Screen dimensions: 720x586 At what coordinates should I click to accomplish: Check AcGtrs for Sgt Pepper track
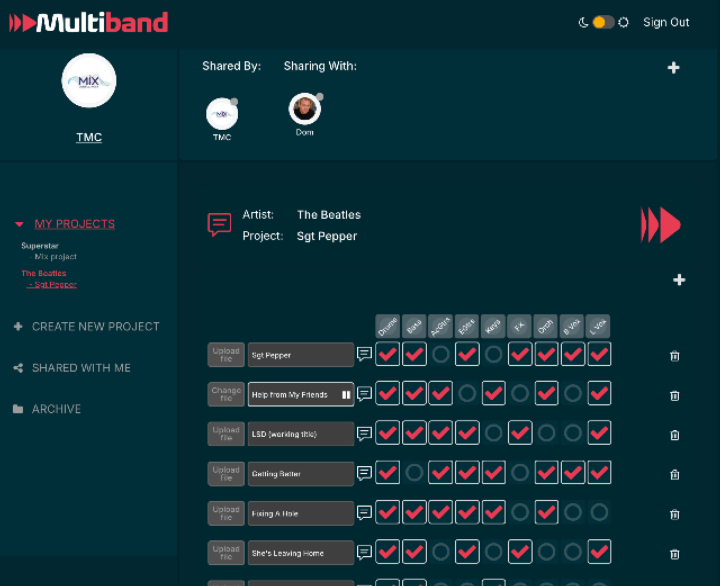440,354
